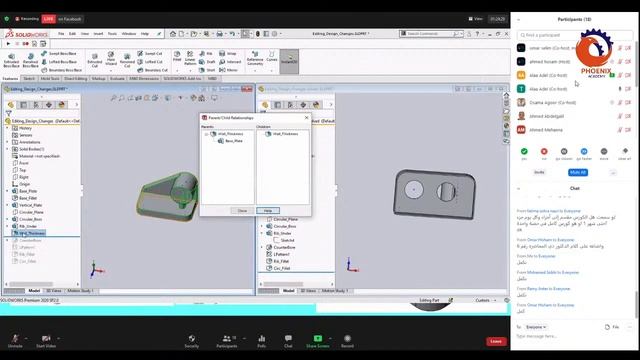Open the Reference Geometry tool

click(x=255, y=58)
